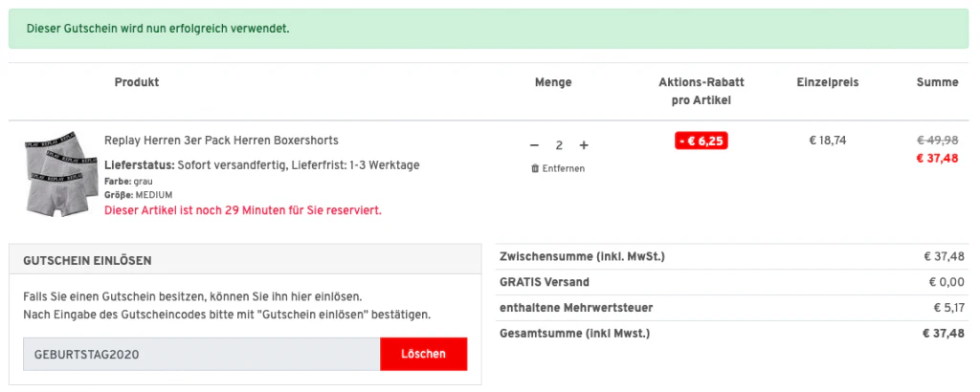Remove the coupon with the Löschen button
The height and width of the screenshot is (392, 980).
(423, 354)
